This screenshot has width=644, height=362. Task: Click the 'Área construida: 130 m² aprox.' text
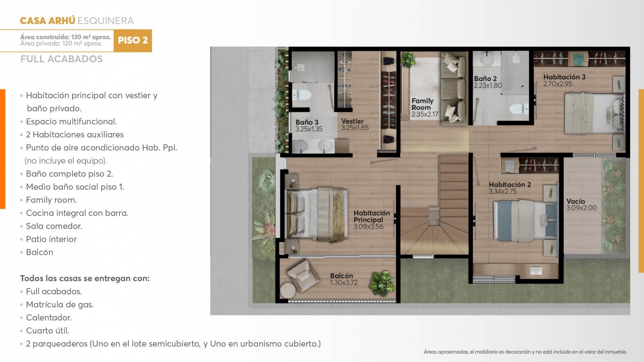[65, 37]
